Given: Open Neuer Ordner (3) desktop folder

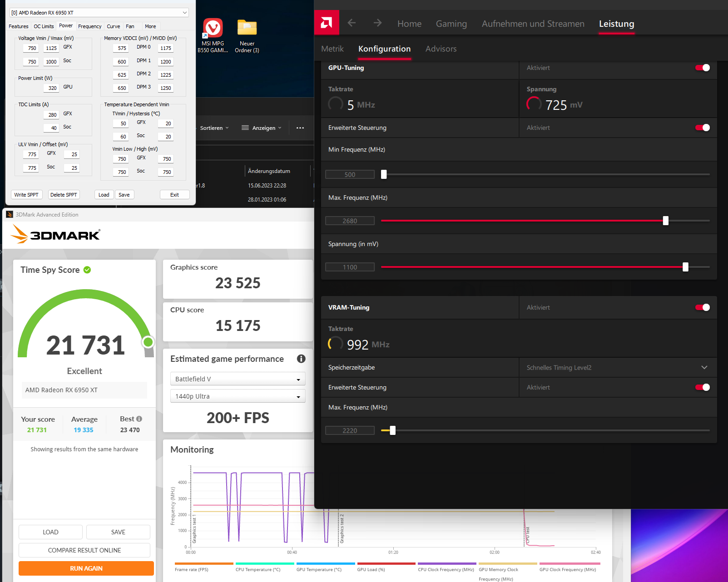Looking at the screenshot, I should click(x=247, y=36).
